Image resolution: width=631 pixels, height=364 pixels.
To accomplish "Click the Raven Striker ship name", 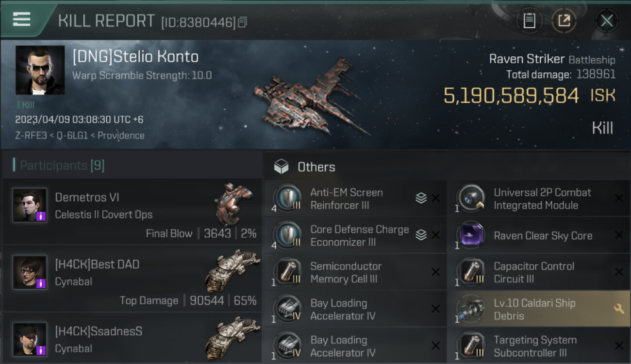I will (x=527, y=59).
